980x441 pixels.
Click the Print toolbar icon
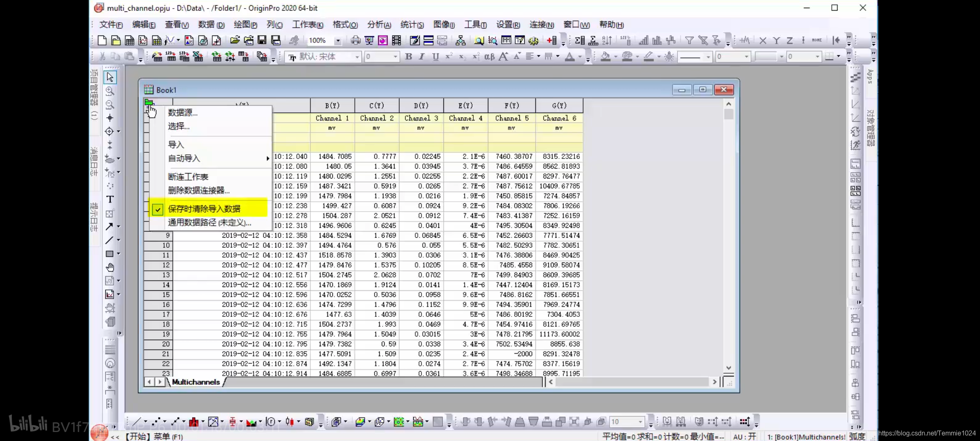pos(356,40)
